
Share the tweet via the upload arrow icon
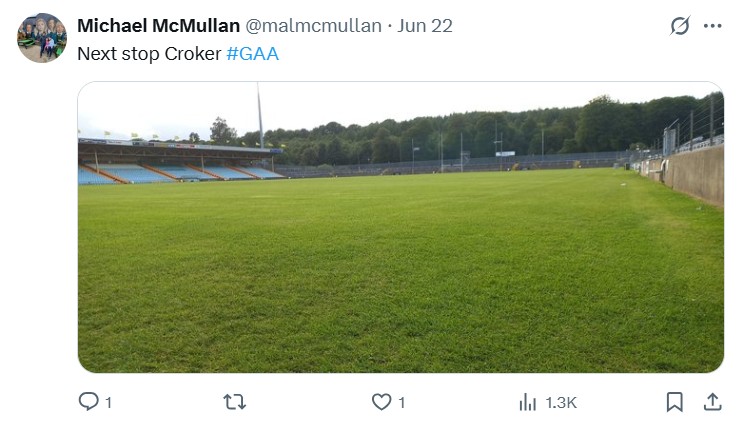[x=712, y=402]
